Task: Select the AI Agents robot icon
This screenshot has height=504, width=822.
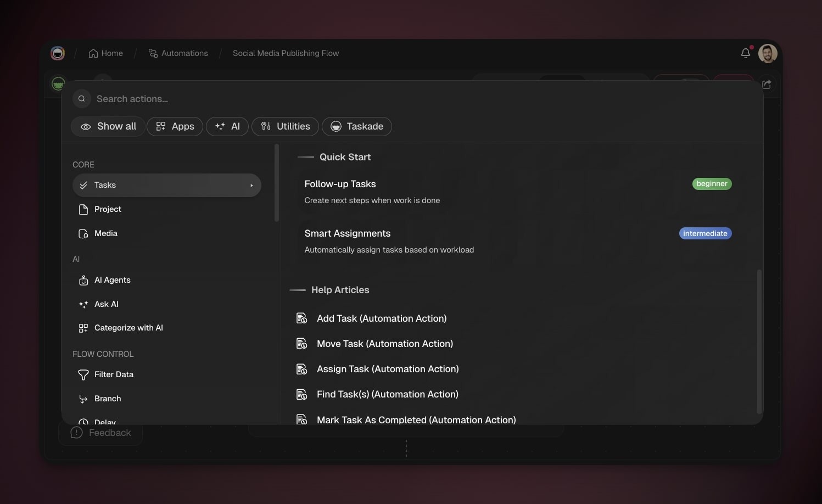Action: point(83,281)
